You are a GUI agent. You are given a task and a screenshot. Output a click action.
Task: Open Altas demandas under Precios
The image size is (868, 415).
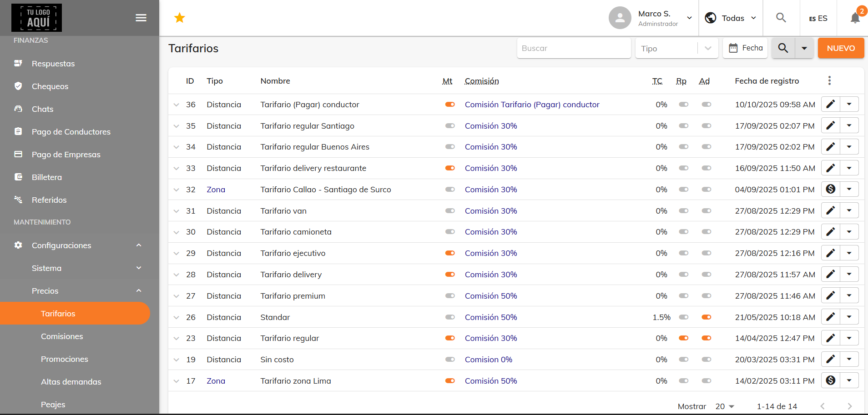tap(71, 382)
